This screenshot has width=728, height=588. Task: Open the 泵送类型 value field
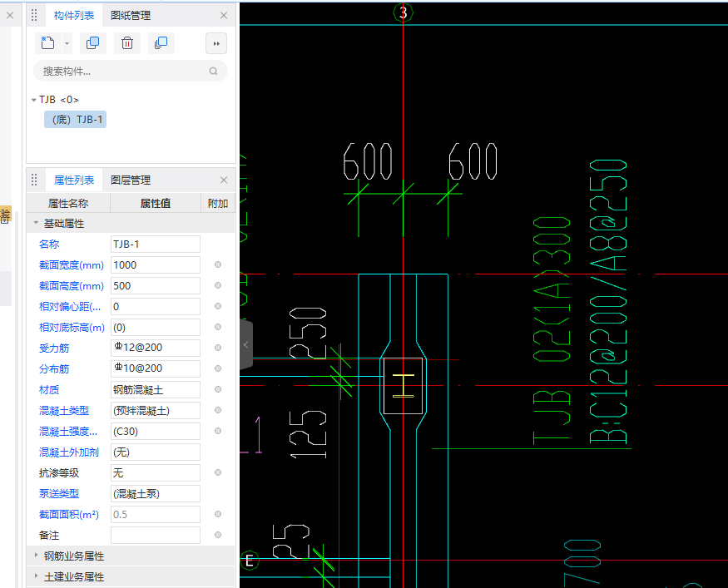(x=156, y=494)
